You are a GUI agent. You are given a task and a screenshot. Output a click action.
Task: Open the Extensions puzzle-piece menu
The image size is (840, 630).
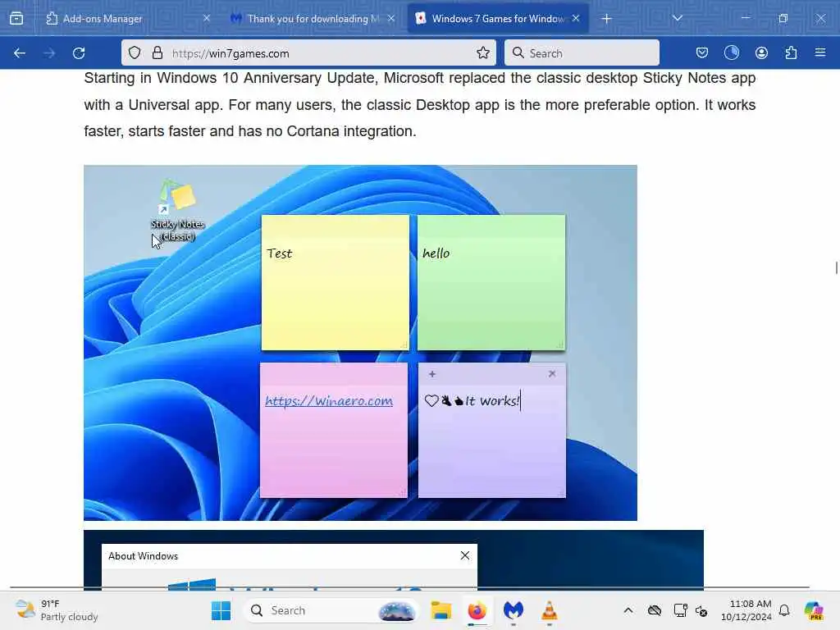tap(791, 52)
